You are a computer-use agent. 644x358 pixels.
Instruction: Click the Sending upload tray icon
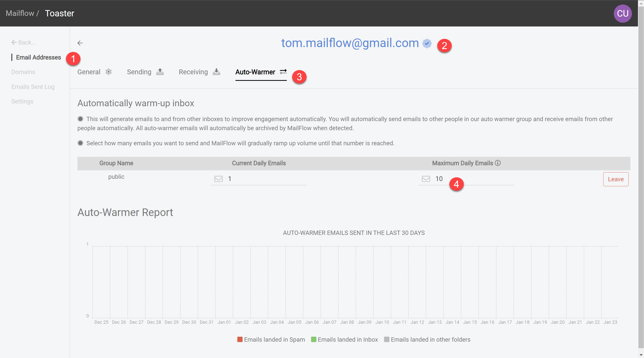pos(160,72)
